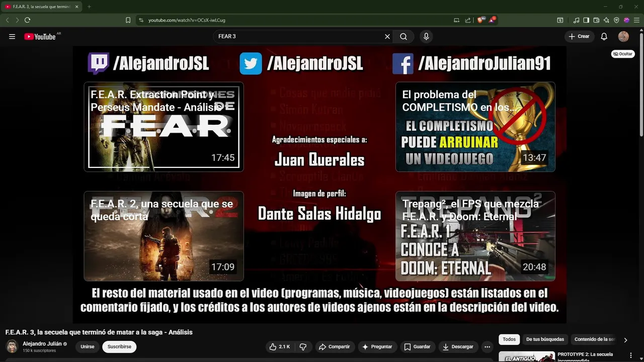Open the Brave VPN shield icon
The image size is (644, 362).
coord(616,20)
